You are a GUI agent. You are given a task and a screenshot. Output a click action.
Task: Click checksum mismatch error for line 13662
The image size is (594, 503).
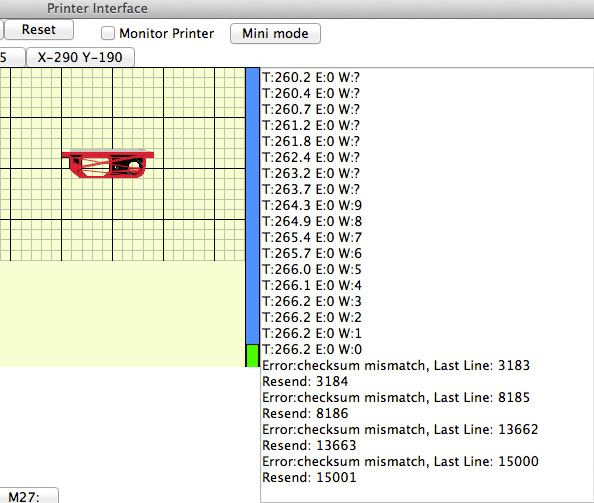(400, 429)
